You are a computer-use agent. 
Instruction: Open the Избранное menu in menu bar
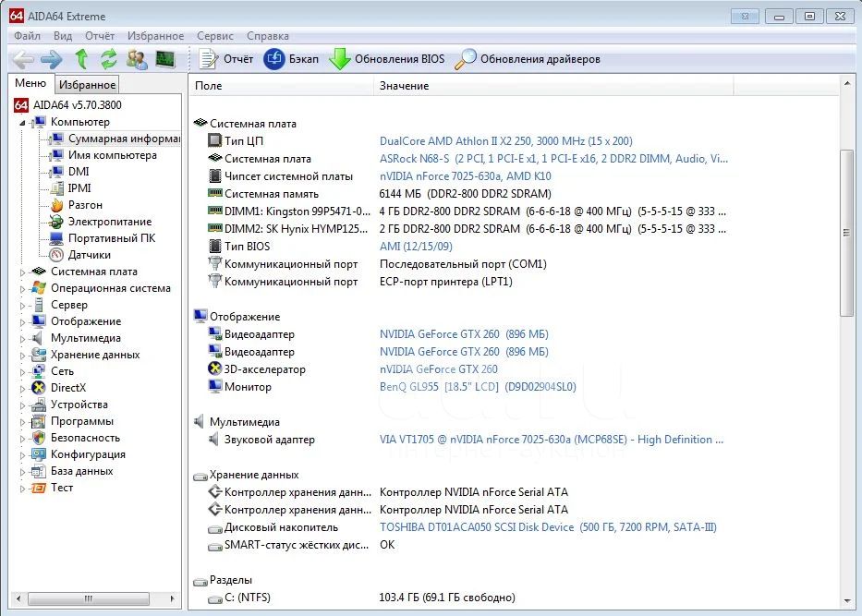coord(155,36)
